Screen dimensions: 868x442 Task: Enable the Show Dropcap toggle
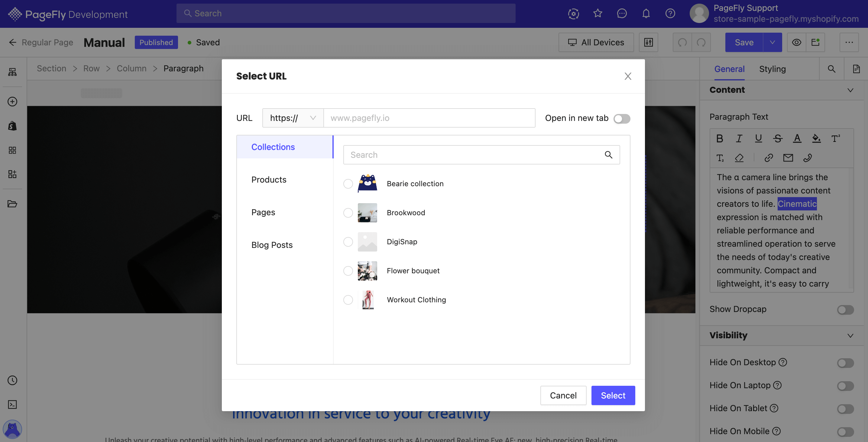pyautogui.click(x=845, y=310)
